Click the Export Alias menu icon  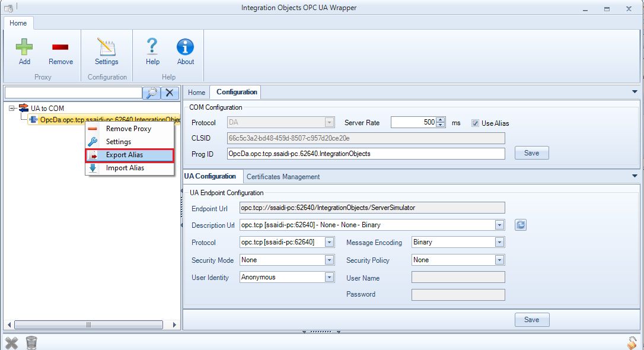[x=93, y=155]
